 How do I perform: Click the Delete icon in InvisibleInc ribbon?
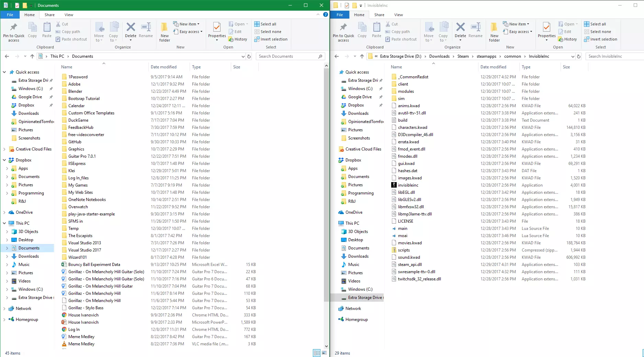(460, 27)
